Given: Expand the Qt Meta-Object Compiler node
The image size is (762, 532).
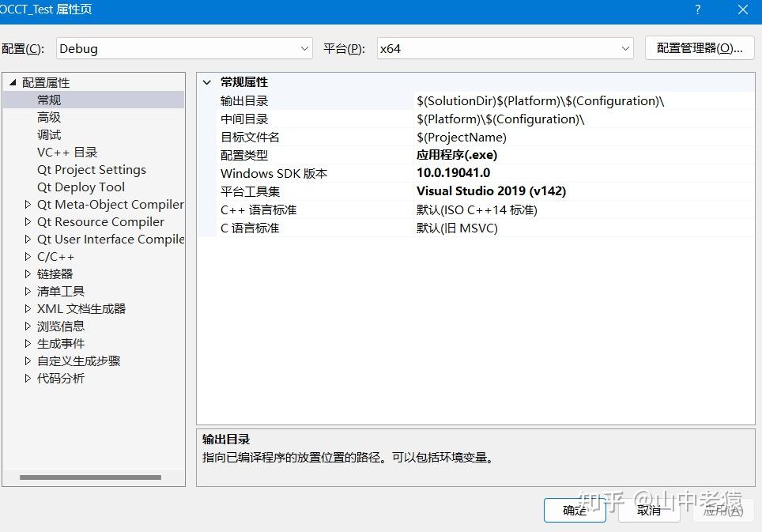Looking at the screenshot, I should point(28,204).
